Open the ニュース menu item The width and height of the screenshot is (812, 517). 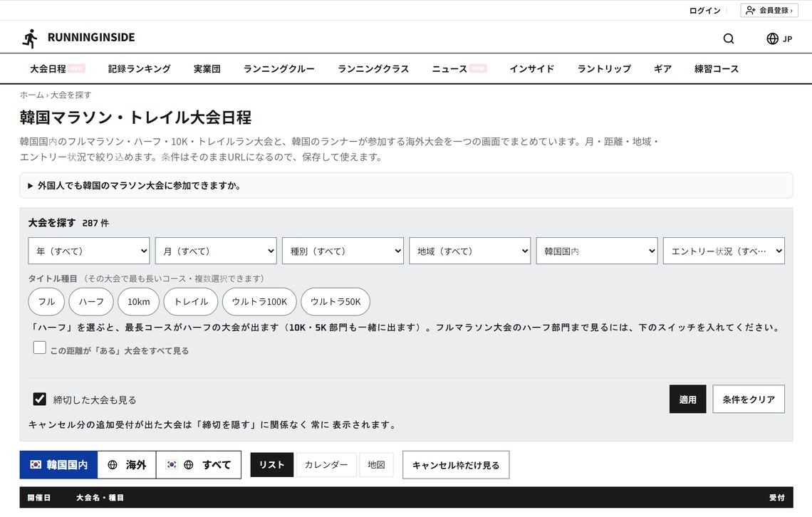(x=449, y=69)
